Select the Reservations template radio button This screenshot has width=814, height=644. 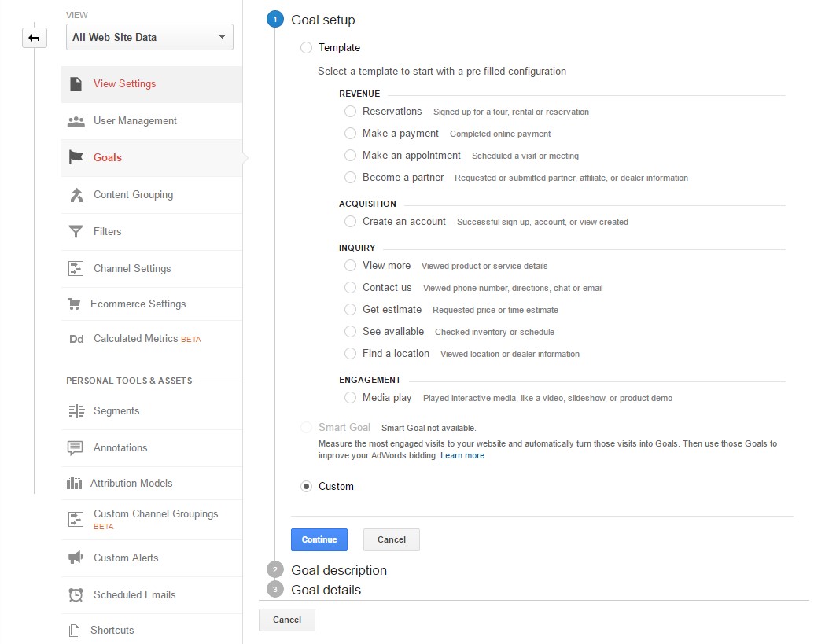pyautogui.click(x=351, y=112)
